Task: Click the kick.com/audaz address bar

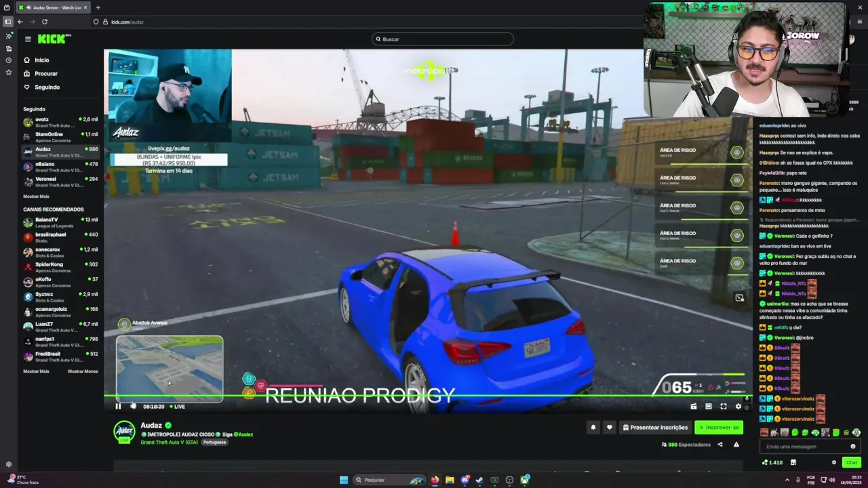Action: coord(366,22)
